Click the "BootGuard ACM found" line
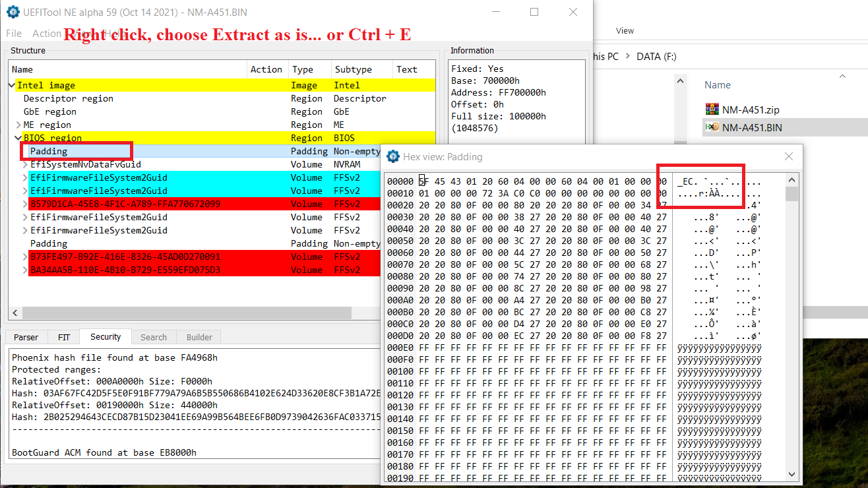This screenshot has width=868, height=488. [104, 453]
